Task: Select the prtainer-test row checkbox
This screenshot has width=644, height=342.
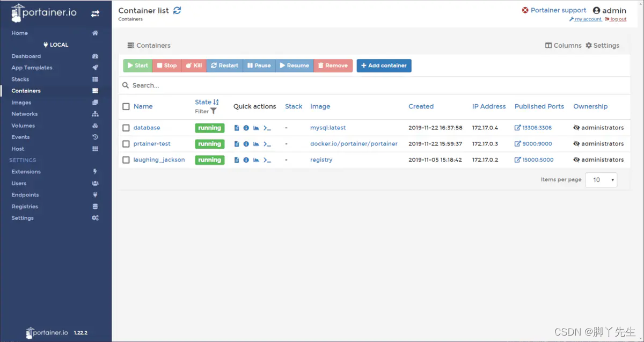Action: 126,144
